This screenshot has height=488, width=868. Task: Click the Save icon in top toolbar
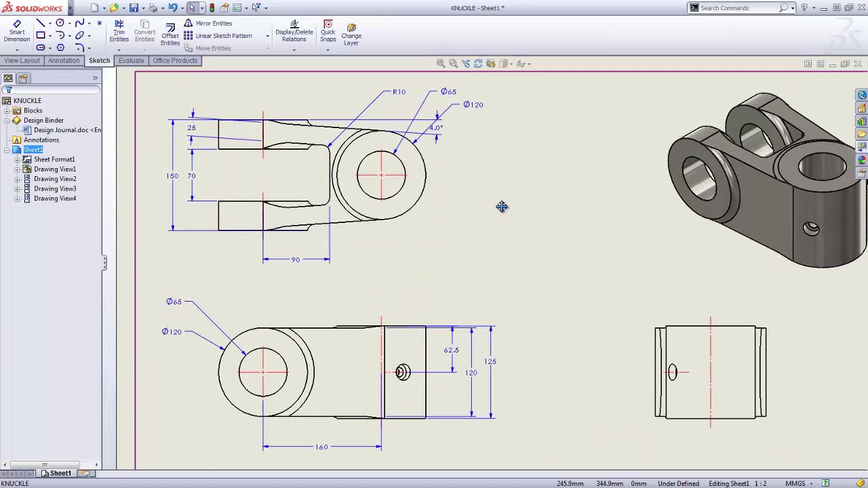click(134, 8)
